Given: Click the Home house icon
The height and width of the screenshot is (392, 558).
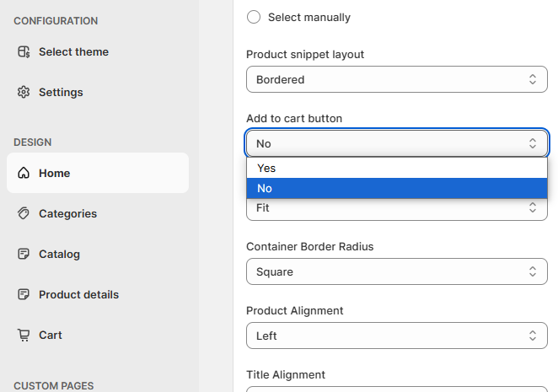Looking at the screenshot, I should (x=24, y=173).
